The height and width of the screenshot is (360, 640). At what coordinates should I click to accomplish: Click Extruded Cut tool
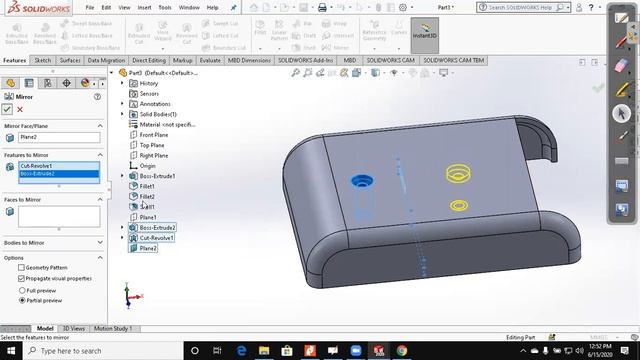coord(139,33)
